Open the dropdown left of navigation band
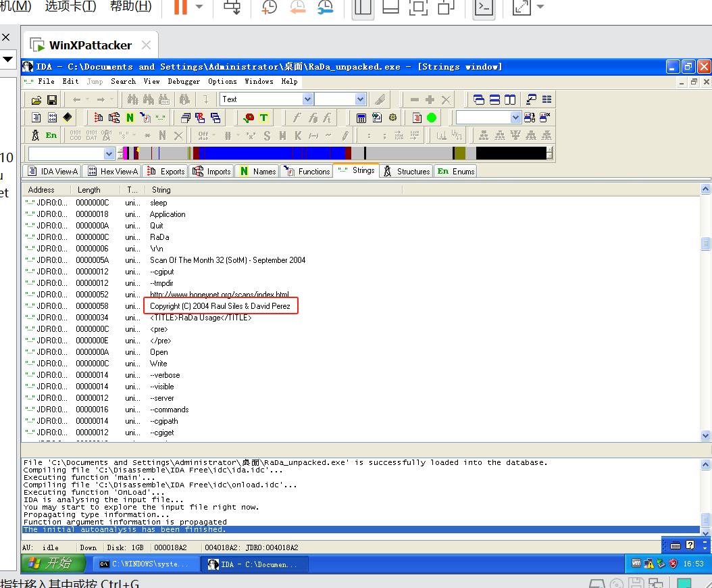The width and height of the screenshot is (712, 588). tap(109, 153)
